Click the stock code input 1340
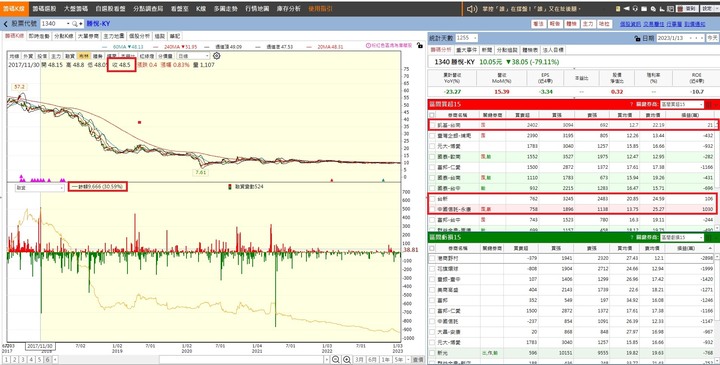 [53, 24]
